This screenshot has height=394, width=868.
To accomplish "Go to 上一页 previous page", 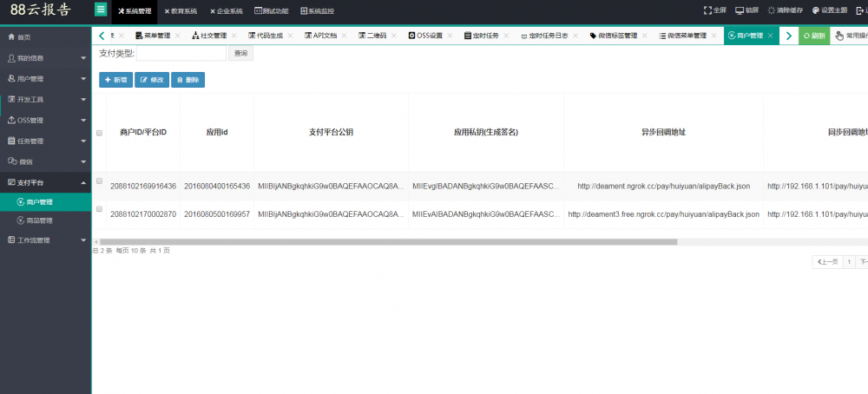I will pos(827,262).
